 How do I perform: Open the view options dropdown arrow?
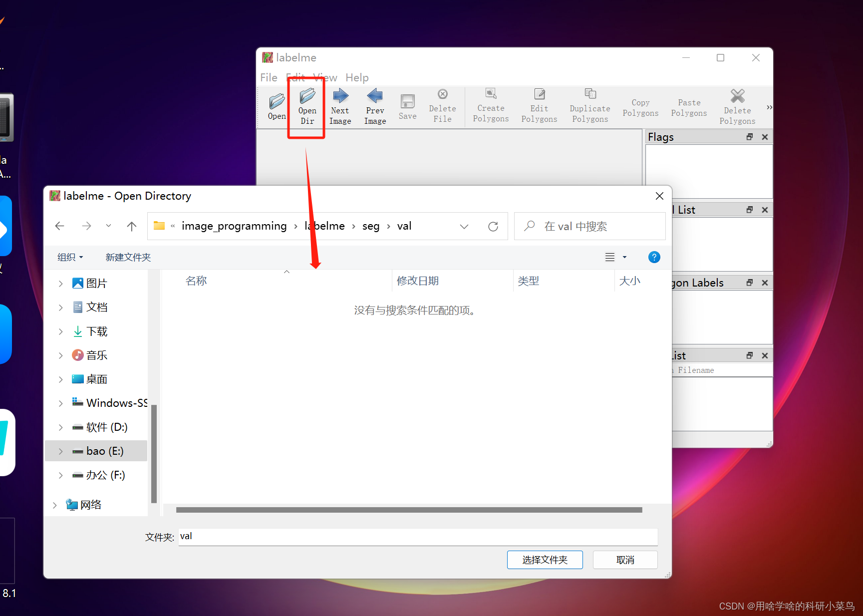[624, 257]
